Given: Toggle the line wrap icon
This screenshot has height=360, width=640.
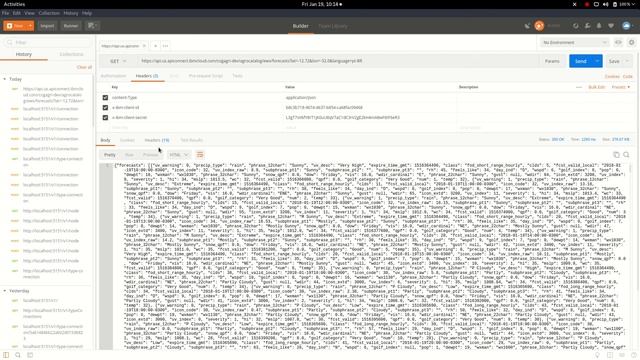Looking at the screenshot, I should [200, 155].
